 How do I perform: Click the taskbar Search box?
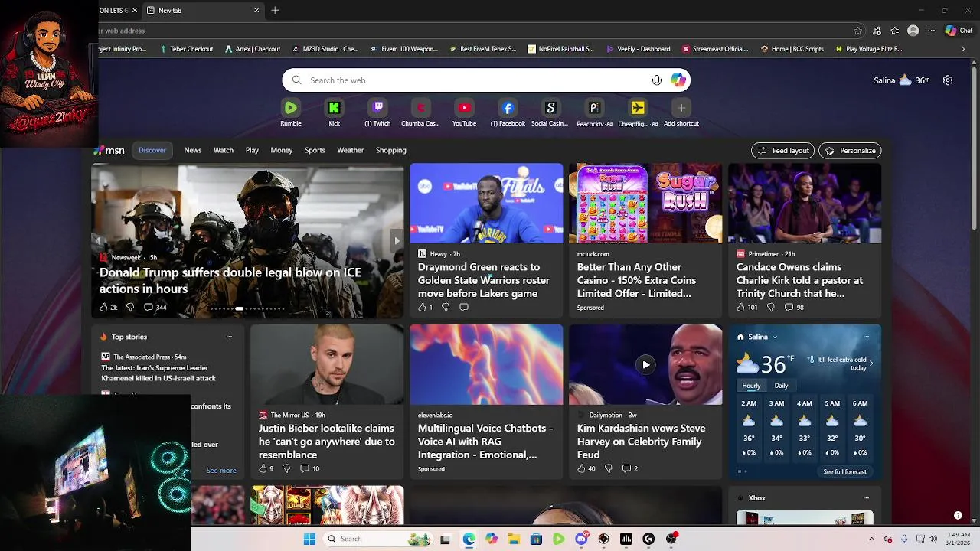tap(377, 539)
